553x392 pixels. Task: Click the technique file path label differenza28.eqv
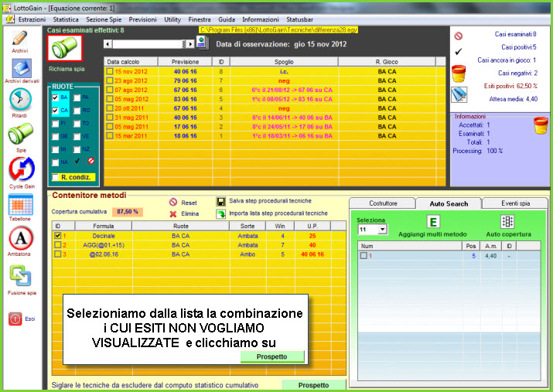pos(278,30)
